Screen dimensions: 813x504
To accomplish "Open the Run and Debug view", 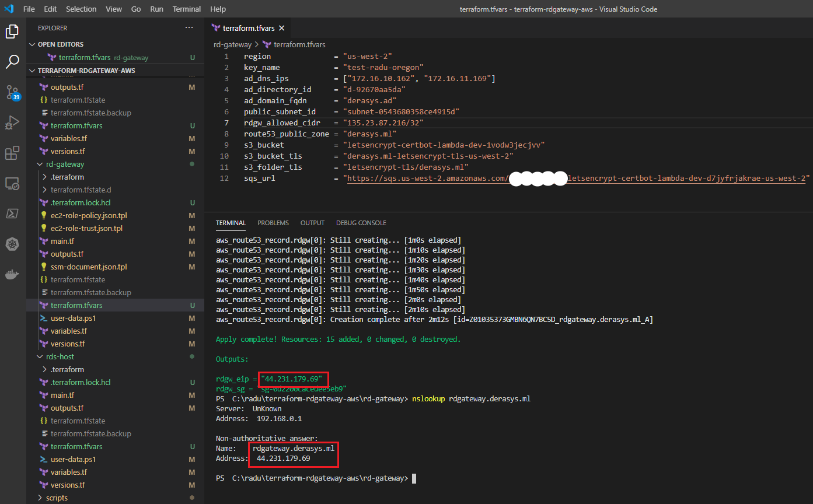I will (x=12, y=123).
